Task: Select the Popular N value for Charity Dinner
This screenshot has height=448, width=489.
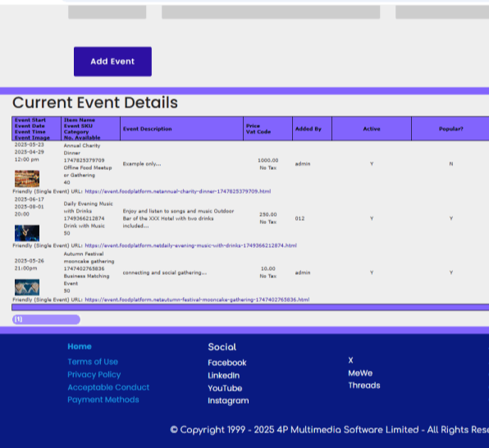Action: (451, 164)
